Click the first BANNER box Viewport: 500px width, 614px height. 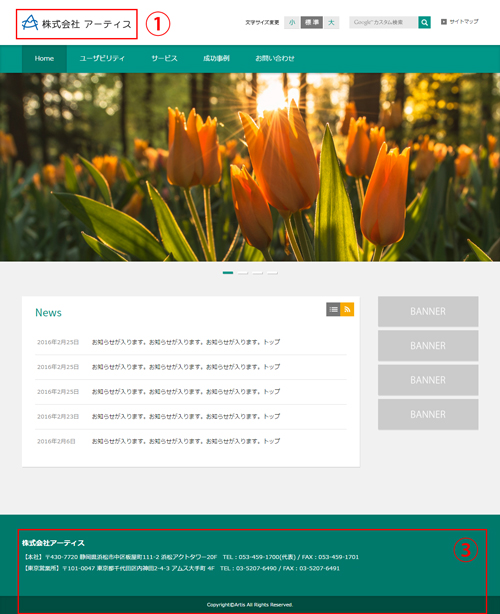pyautogui.click(x=428, y=312)
